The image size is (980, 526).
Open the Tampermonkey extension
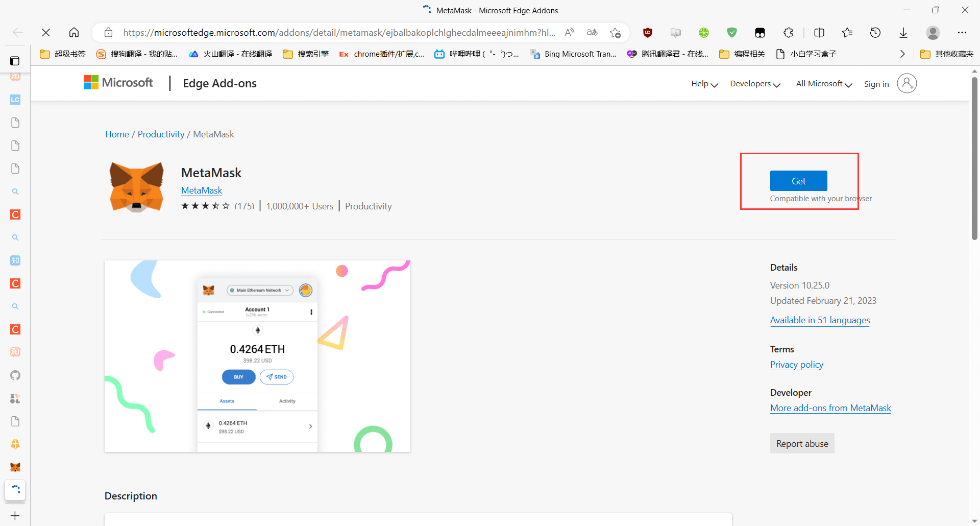pyautogui.click(x=760, y=33)
